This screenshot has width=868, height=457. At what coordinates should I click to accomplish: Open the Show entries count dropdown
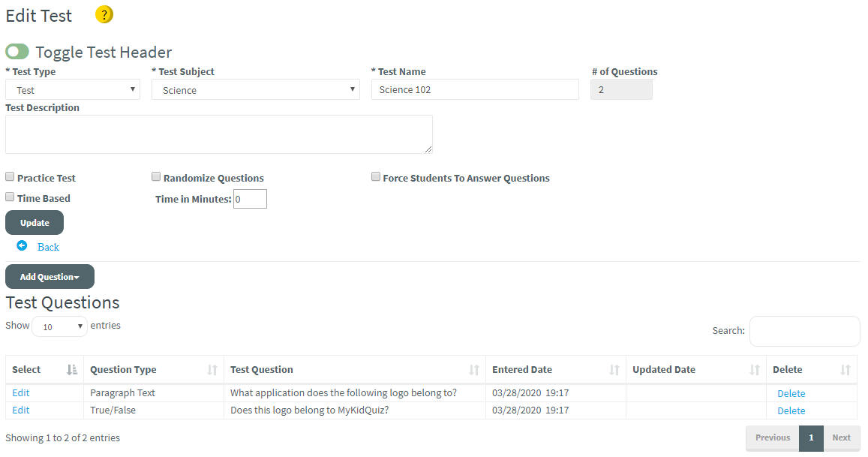(x=59, y=326)
